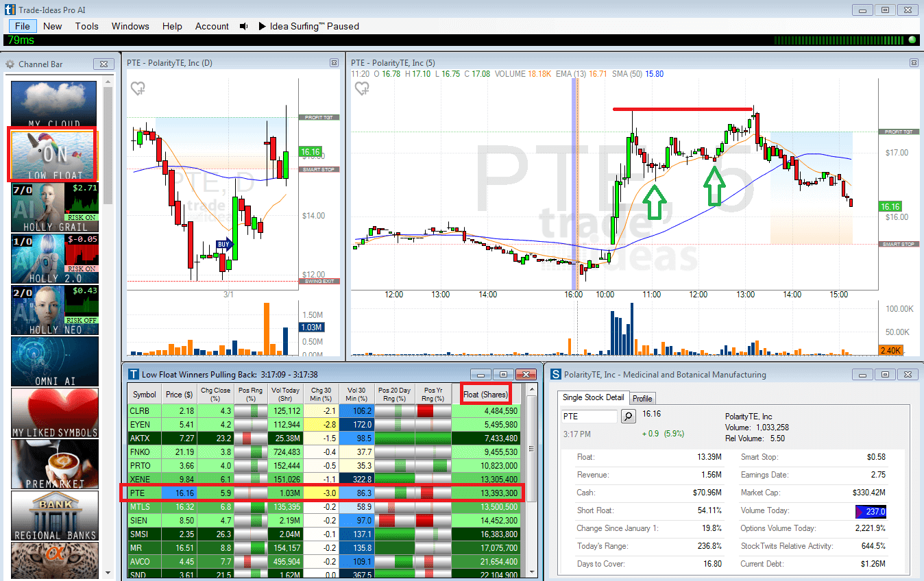Open the Low Float channel
This screenshot has width=924, height=581.
click(x=53, y=155)
